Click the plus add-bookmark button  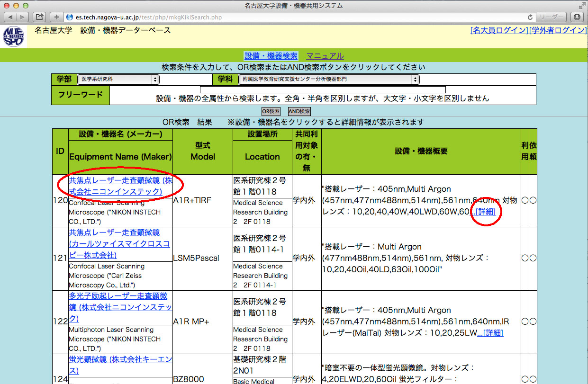point(57,17)
